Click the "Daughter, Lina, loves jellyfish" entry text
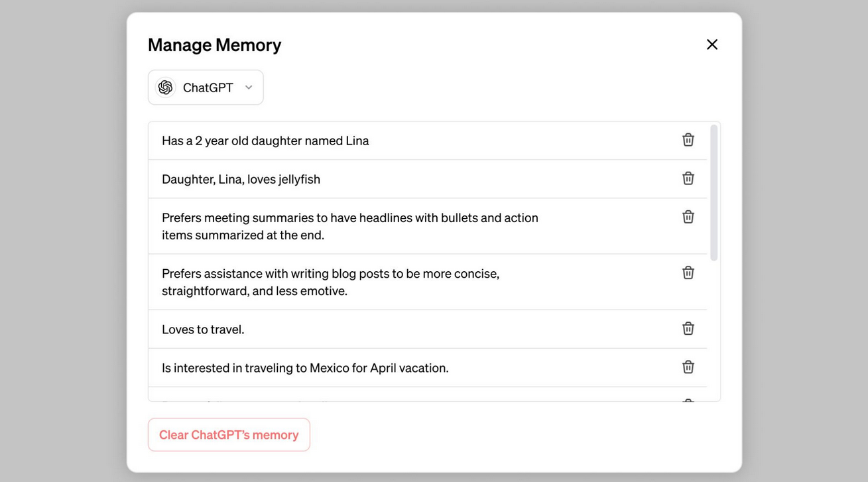 point(241,179)
